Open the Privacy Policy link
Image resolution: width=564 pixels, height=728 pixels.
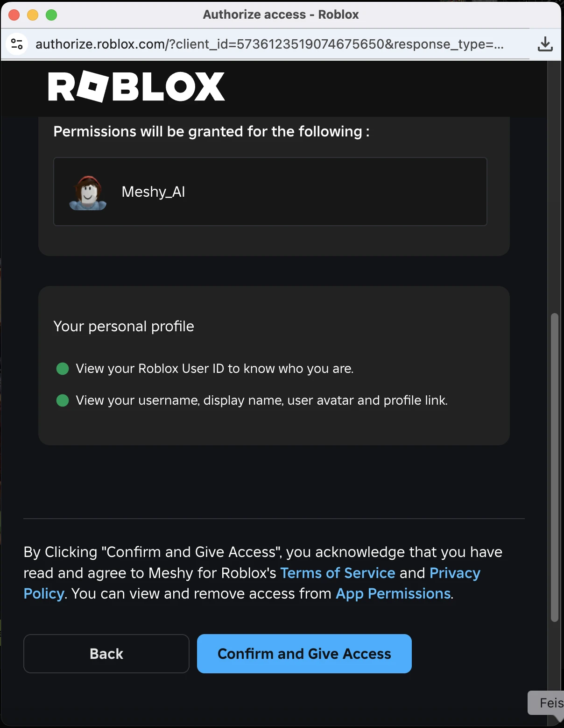(x=454, y=573)
